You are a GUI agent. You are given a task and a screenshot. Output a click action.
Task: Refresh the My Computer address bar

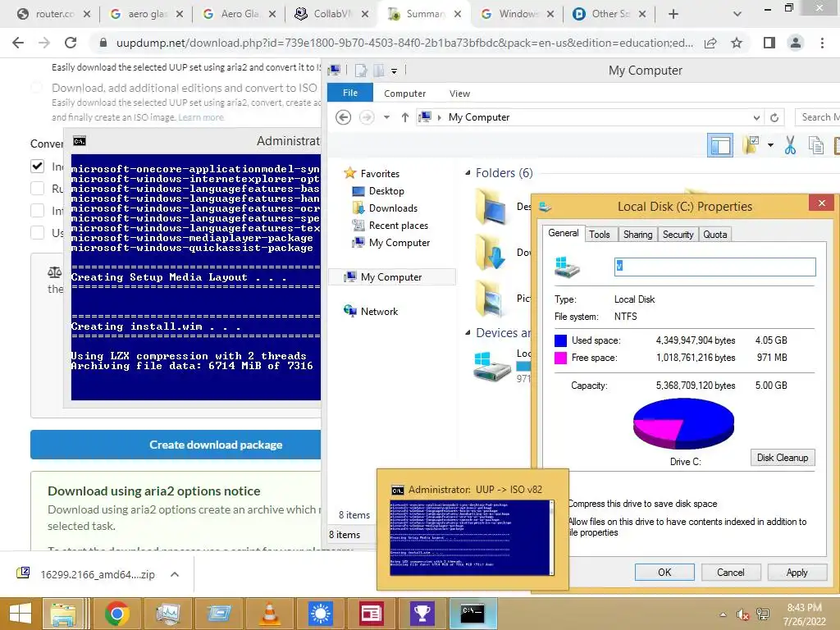[x=774, y=117]
